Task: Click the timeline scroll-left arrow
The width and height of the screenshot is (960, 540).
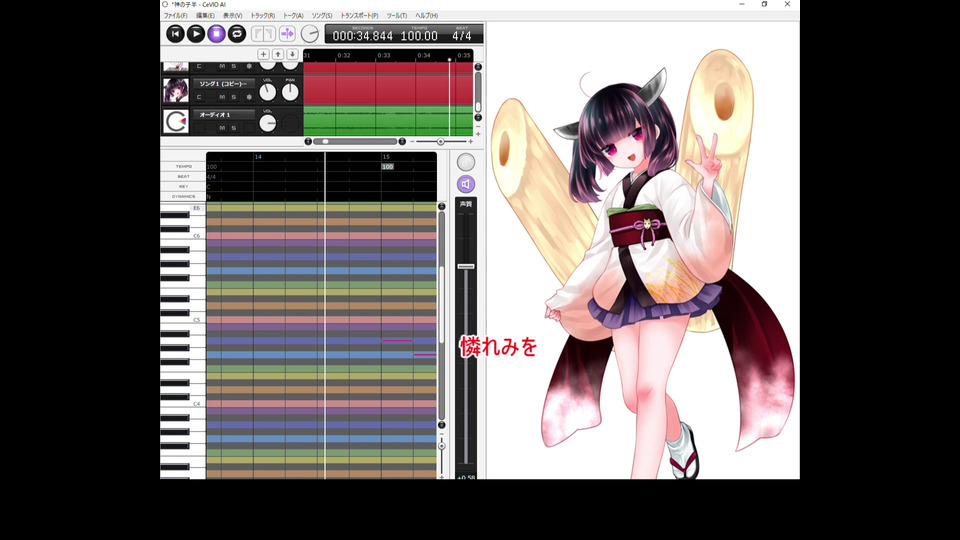Action: 309,141
